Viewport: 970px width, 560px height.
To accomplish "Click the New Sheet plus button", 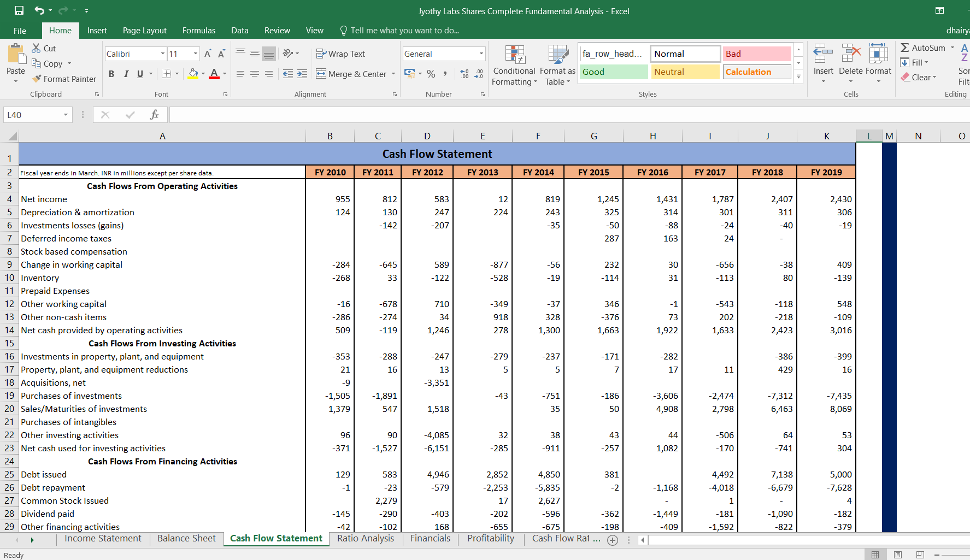I will (x=613, y=540).
